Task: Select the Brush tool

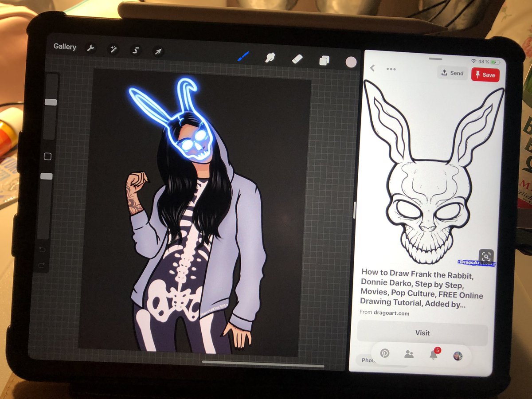Action: pos(243,55)
